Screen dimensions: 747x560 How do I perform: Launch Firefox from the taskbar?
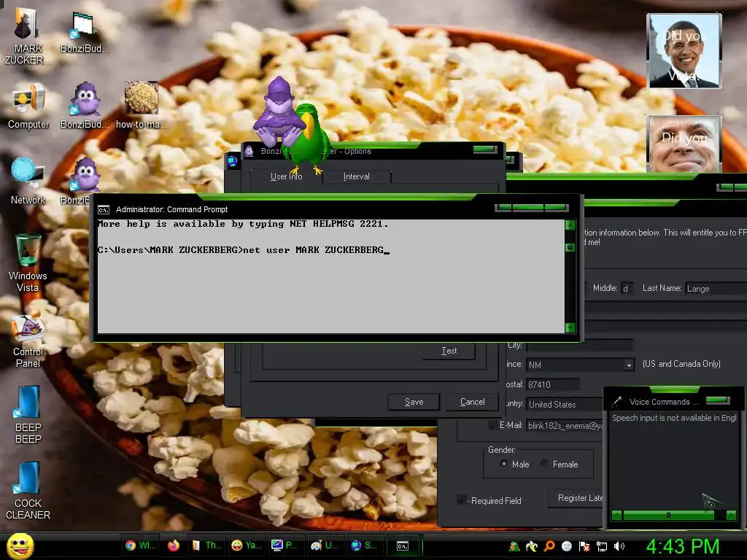pyautogui.click(x=174, y=545)
